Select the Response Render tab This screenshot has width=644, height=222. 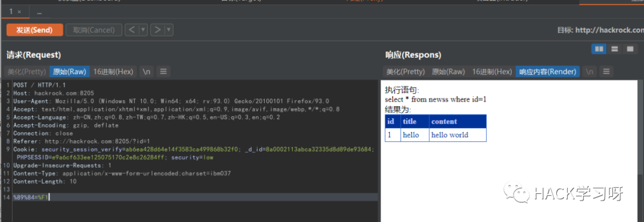547,72
